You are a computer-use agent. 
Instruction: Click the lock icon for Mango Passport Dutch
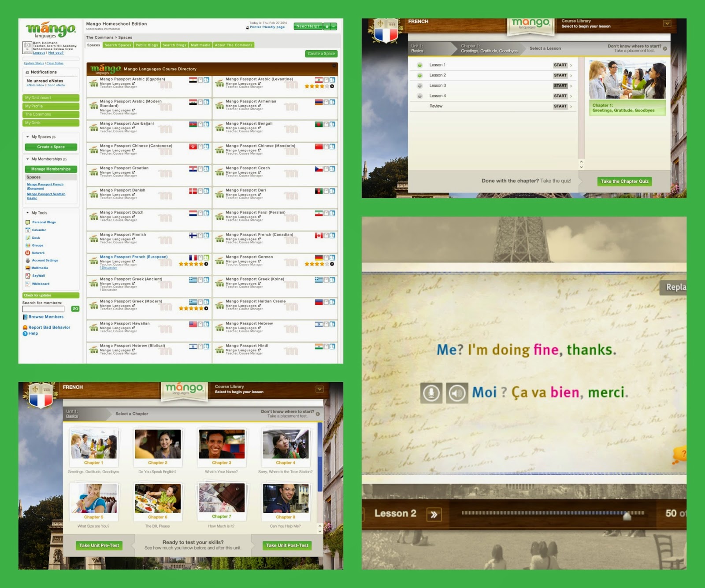pos(200,213)
